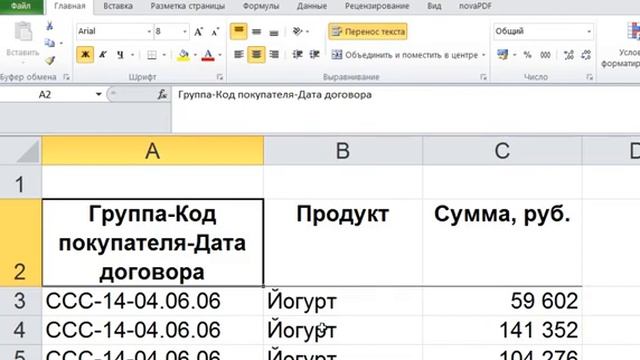Open the font size dropdown
The height and width of the screenshot is (360, 640).
(185, 31)
